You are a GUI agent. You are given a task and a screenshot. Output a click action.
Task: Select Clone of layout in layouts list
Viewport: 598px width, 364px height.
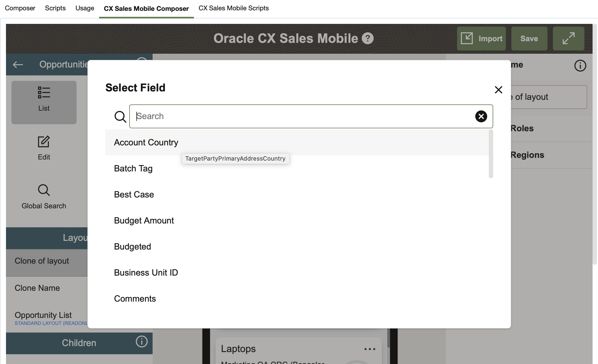(42, 261)
